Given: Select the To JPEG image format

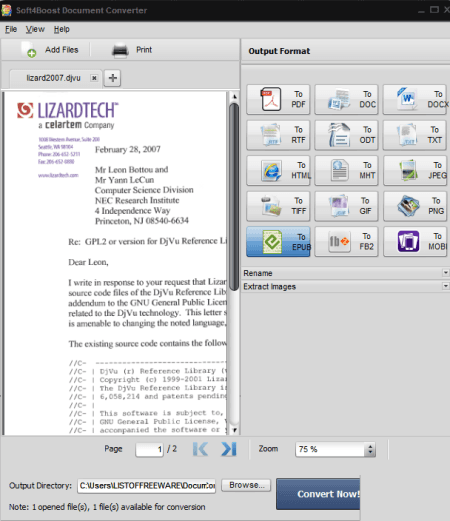Looking at the screenshot, I should 415,171.
